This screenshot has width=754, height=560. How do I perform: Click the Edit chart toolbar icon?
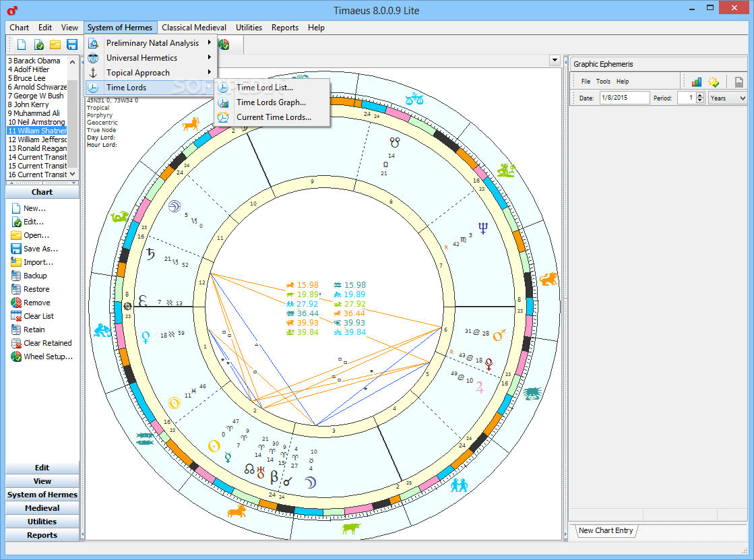click(x=39, y=44)
